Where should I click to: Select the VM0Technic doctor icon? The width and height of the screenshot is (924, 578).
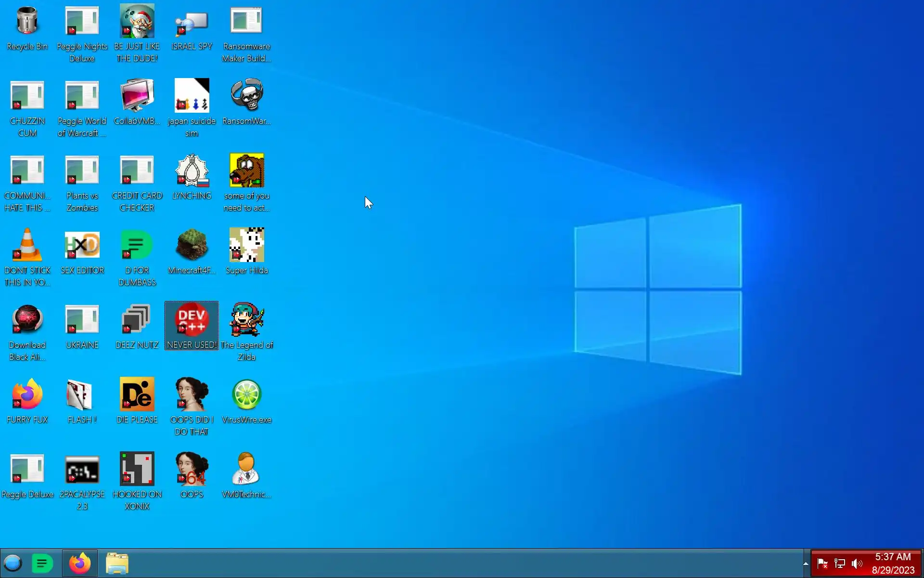tap(246, 469)
